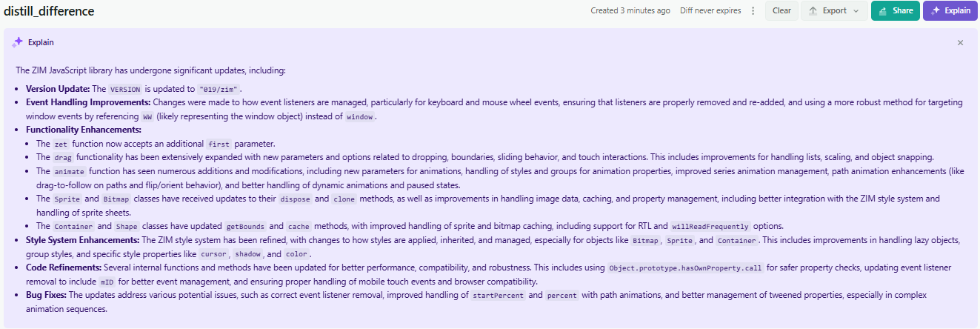Close the Explain summary panel
Screen dimensions: 980x329
961,43
